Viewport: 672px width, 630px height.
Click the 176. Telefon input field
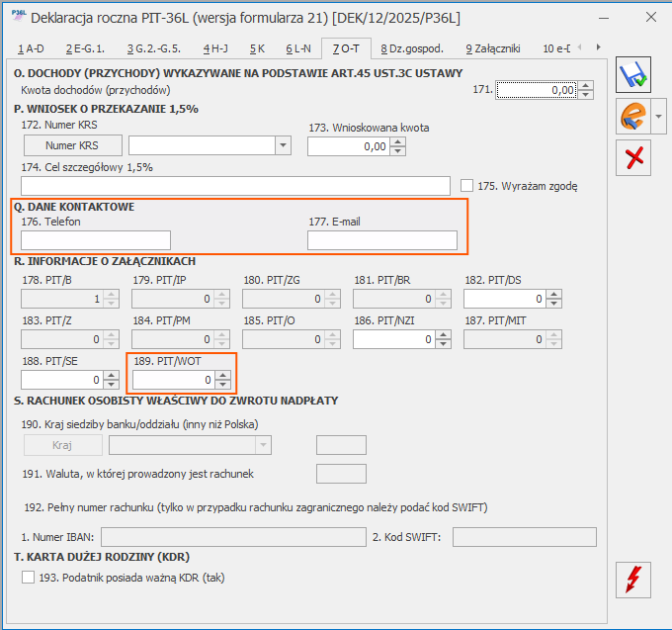[x=96, y=240]
